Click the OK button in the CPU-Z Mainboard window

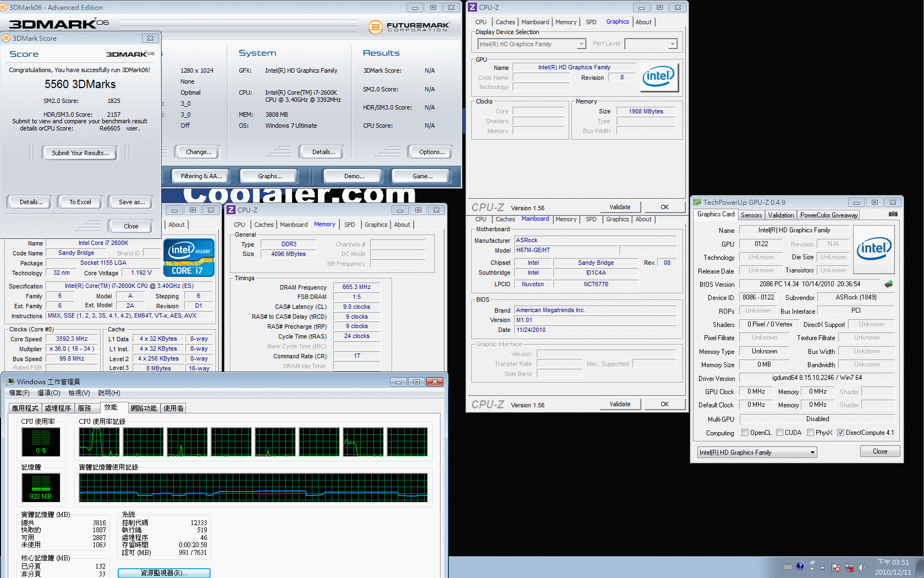(x=664, y=404)
